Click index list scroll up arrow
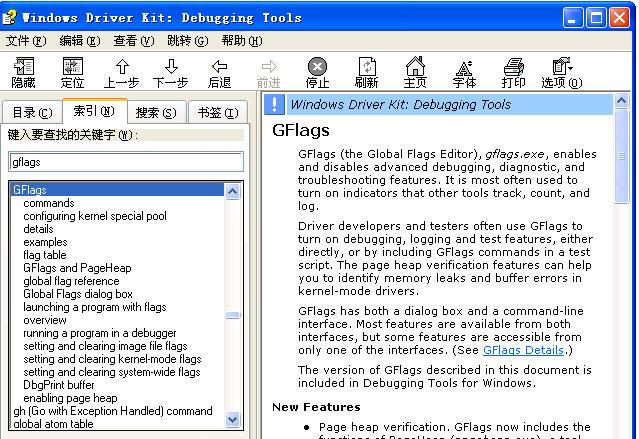 point(233,192)
